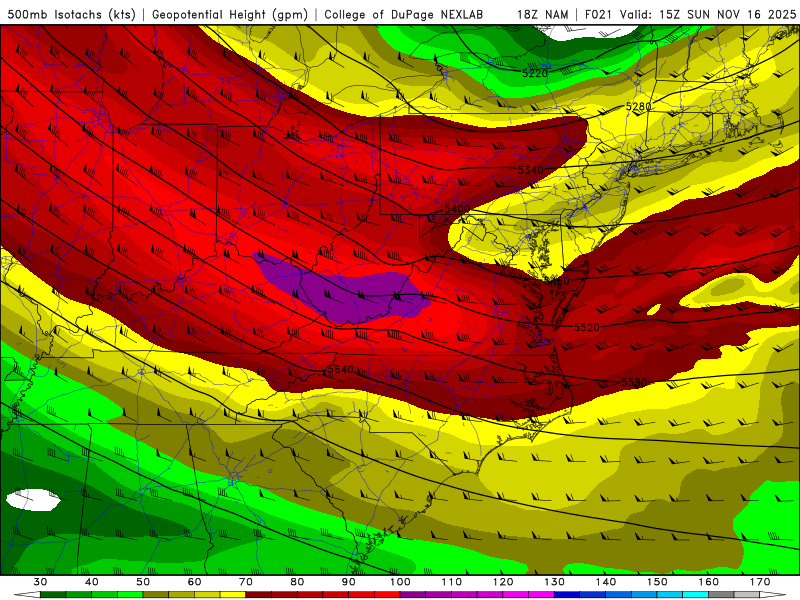Click the 80 value on the color scale
The image size is (800, 600).
297,582
